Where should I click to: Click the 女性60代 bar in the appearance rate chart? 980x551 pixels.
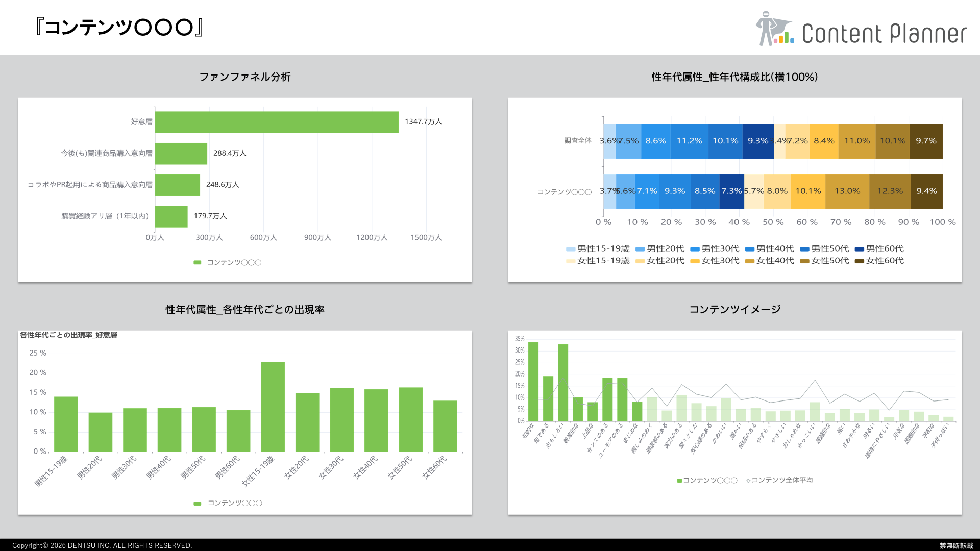[x=445, y=426]
